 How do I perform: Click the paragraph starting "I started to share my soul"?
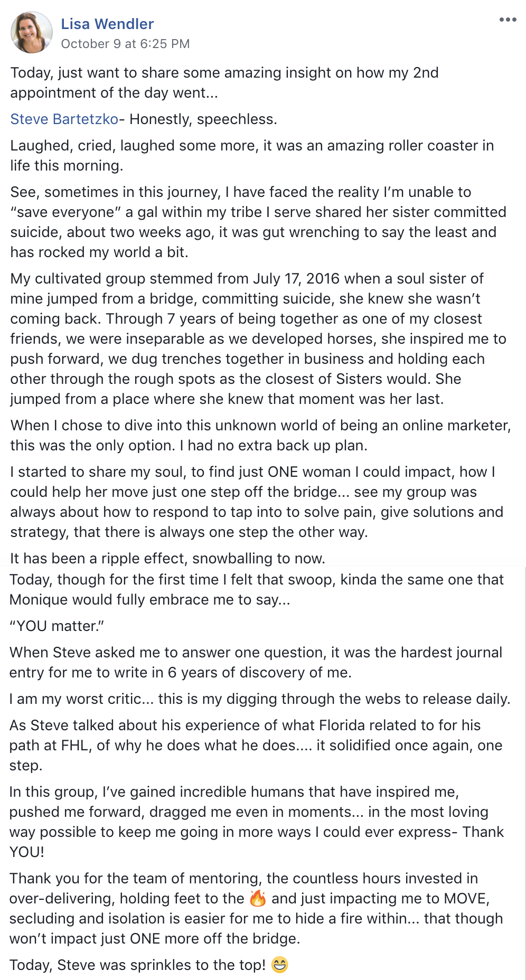pyautogui.click(x=257, y=502)
